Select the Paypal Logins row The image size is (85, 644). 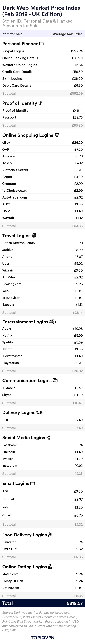point(42,51)
